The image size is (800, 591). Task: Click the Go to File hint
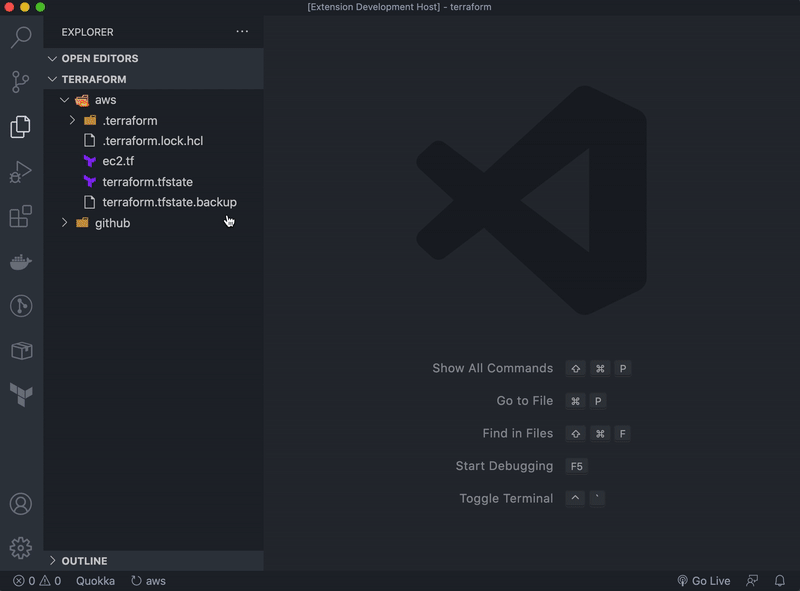coord(524,401)
